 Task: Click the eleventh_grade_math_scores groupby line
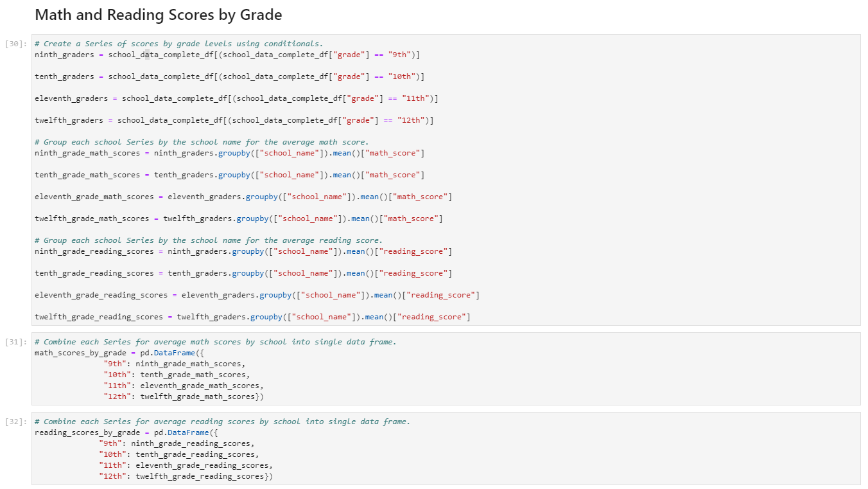[x=243, y=197]
